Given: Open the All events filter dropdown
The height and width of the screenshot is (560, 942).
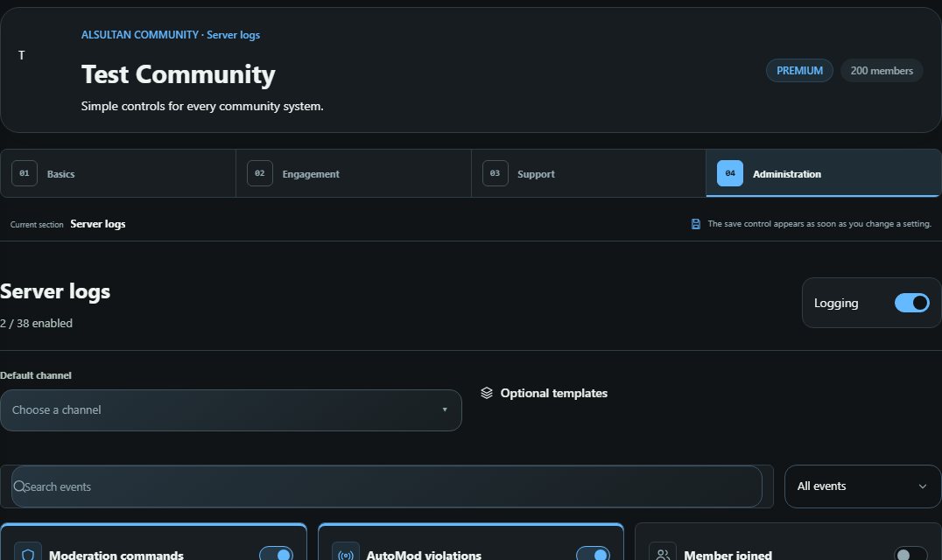Looking at the screenshot, I should [862, 486].
